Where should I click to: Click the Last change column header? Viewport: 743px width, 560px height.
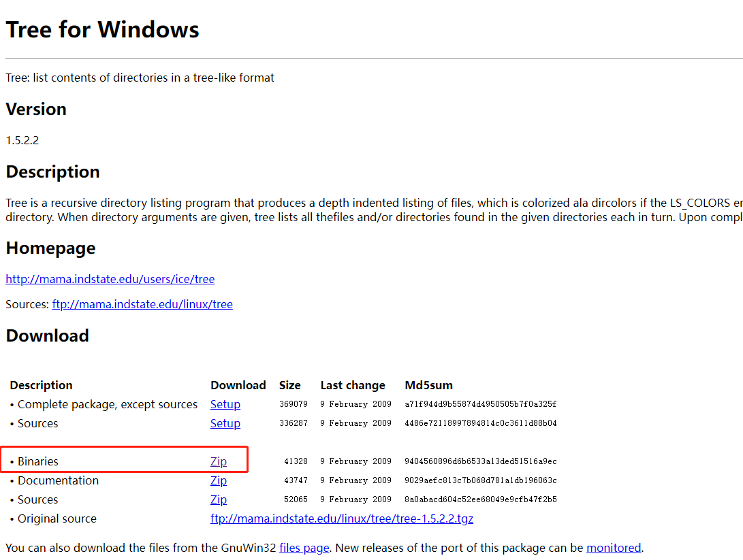click(353, 385)
